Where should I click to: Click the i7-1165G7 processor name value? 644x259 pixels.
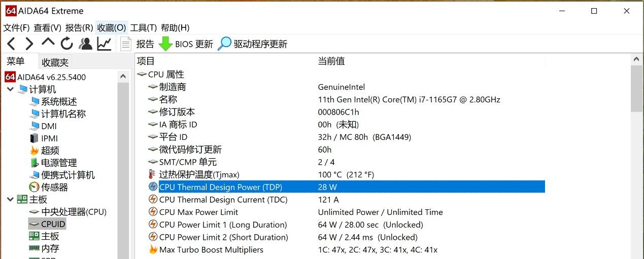click(409, 99)
